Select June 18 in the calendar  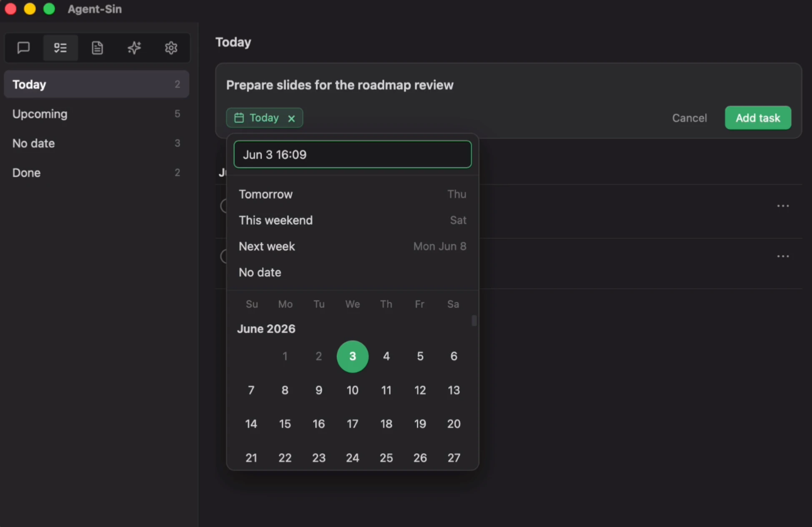pos(386,424)
